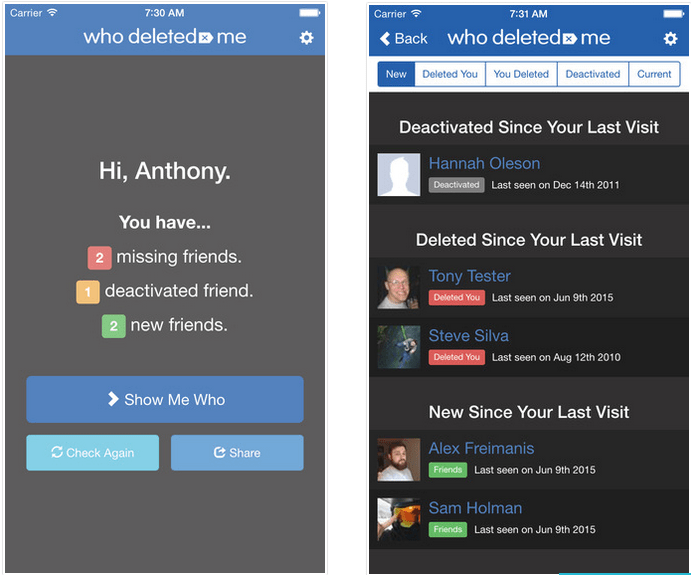Switch to the Current tab
691x575 pixels.
click(654, 74)
